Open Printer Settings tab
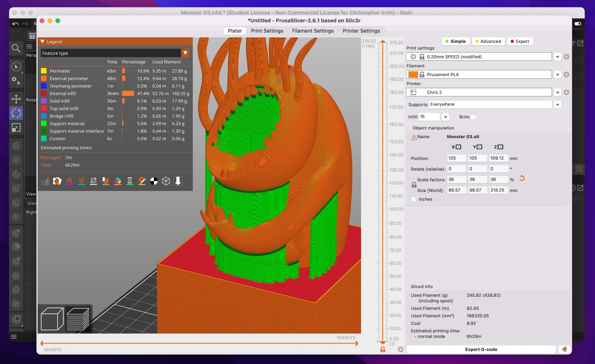 point(361,31)
